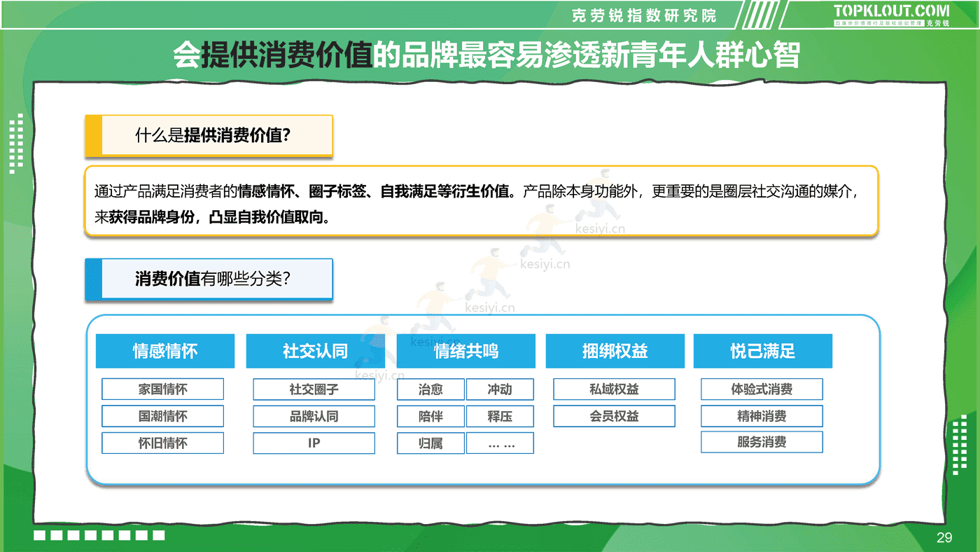Screen dimensions: 980x552
Task: Select the 治愈 box
Action: pos(430,389)
